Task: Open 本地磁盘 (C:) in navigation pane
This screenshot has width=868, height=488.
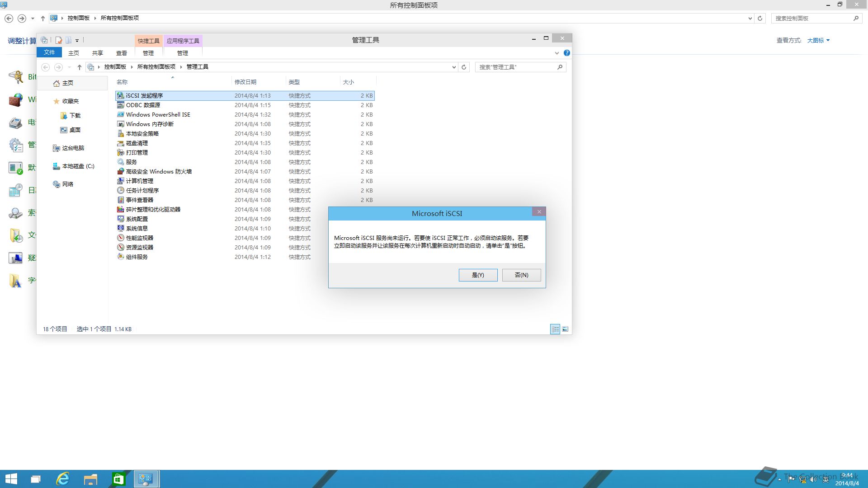Action: click(x=73, y=166)
